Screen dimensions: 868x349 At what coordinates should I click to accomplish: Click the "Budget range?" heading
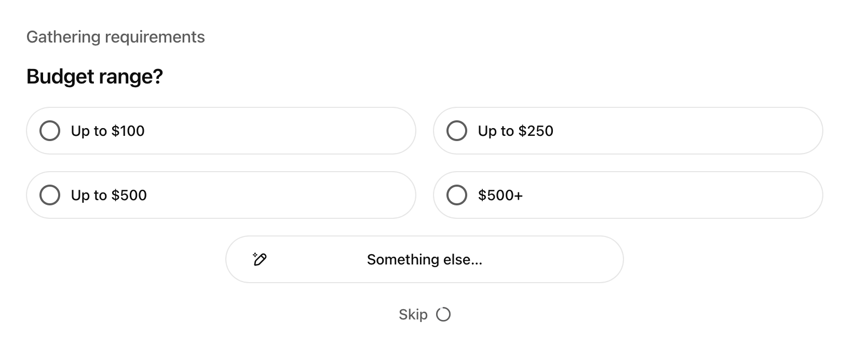tap(94, 77)
